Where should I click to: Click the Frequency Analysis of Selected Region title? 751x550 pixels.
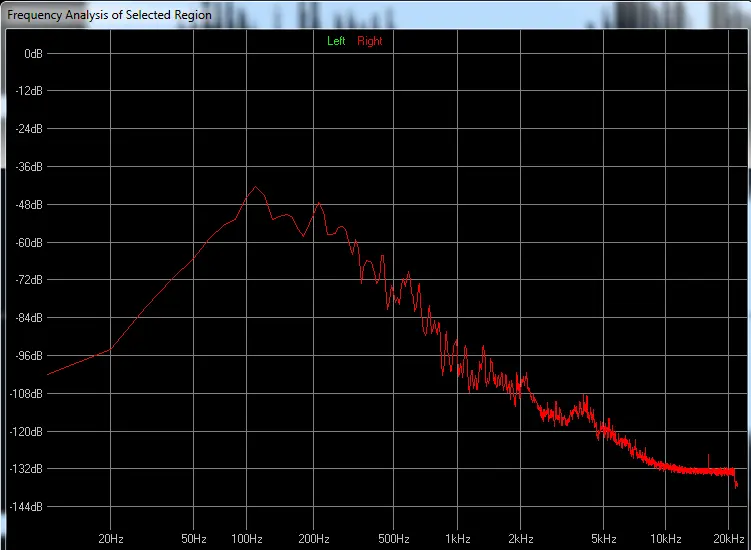point(109,15)
